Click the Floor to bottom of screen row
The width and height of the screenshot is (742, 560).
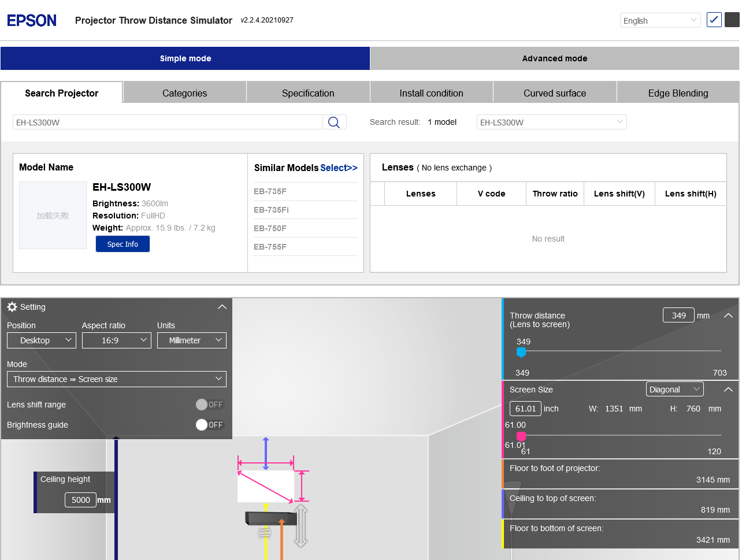pos(620,534)
